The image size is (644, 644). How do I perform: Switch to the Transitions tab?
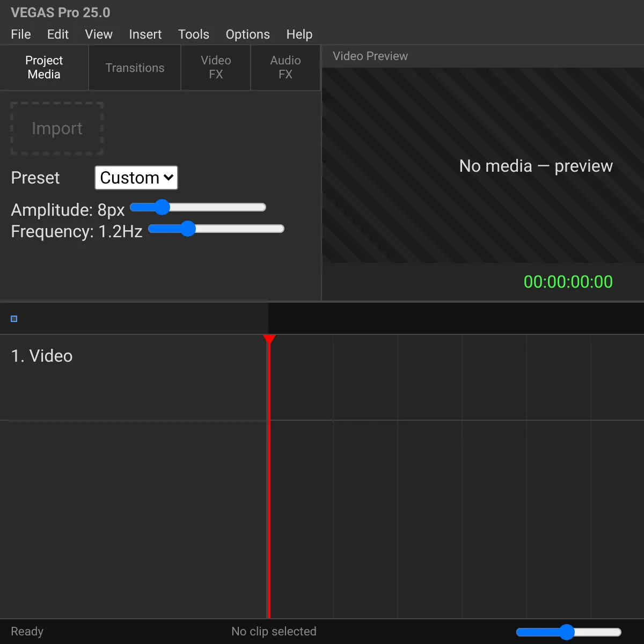pos(135,68)
